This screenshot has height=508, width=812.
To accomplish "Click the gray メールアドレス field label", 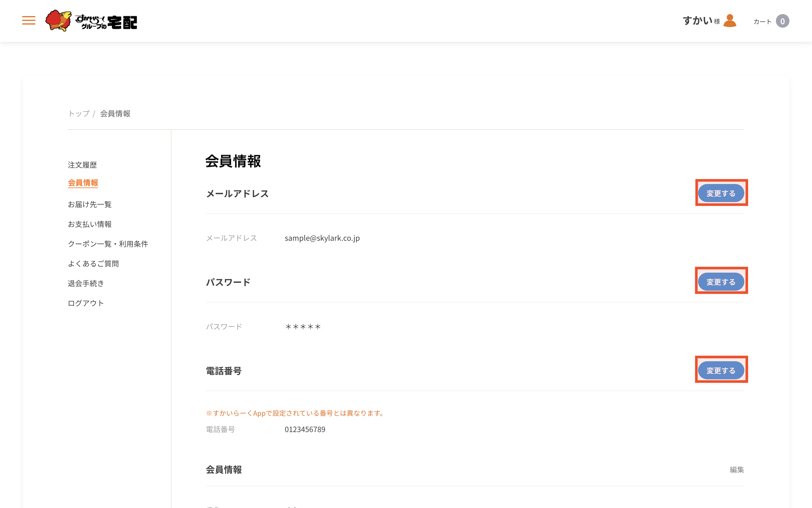I will click(231, 238).
